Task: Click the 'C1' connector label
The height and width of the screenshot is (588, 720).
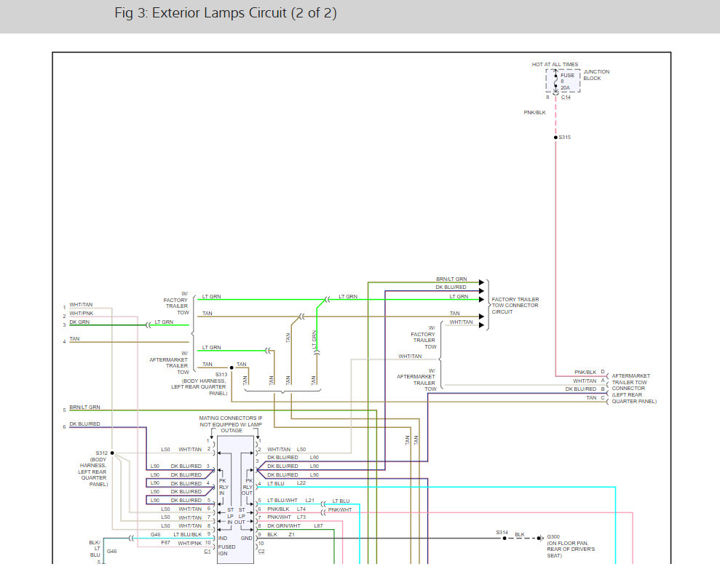Action: (x=207, y=552)
